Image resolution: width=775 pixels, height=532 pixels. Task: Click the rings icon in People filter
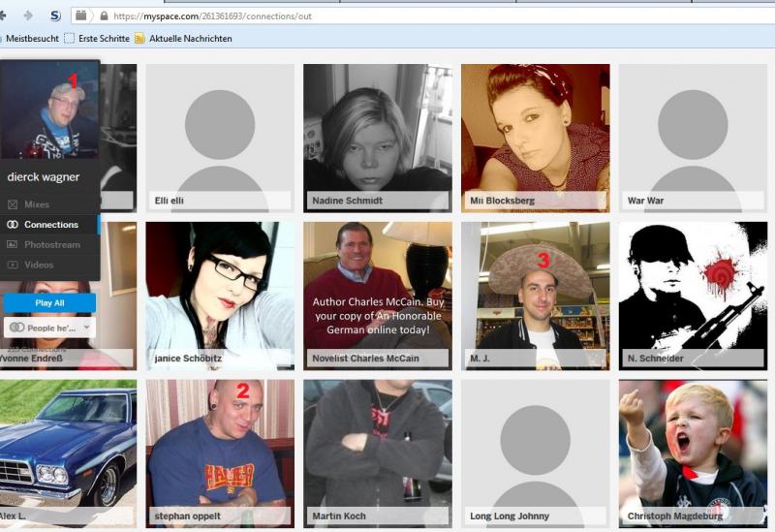pos(16,328)
